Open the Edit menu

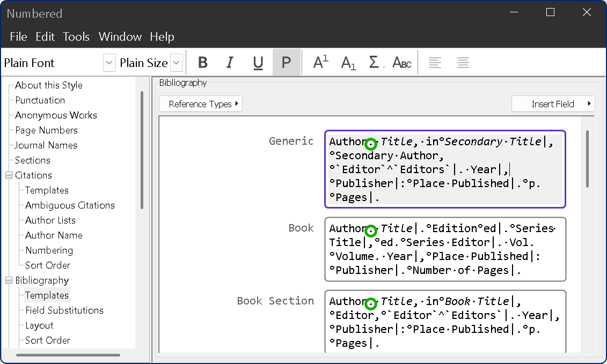click(45, 36)
